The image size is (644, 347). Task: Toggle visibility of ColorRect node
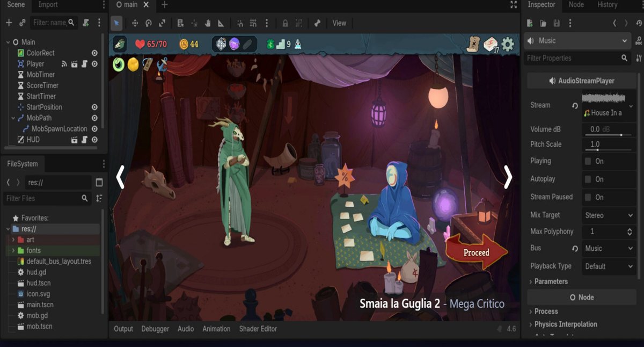pos(94,53)
